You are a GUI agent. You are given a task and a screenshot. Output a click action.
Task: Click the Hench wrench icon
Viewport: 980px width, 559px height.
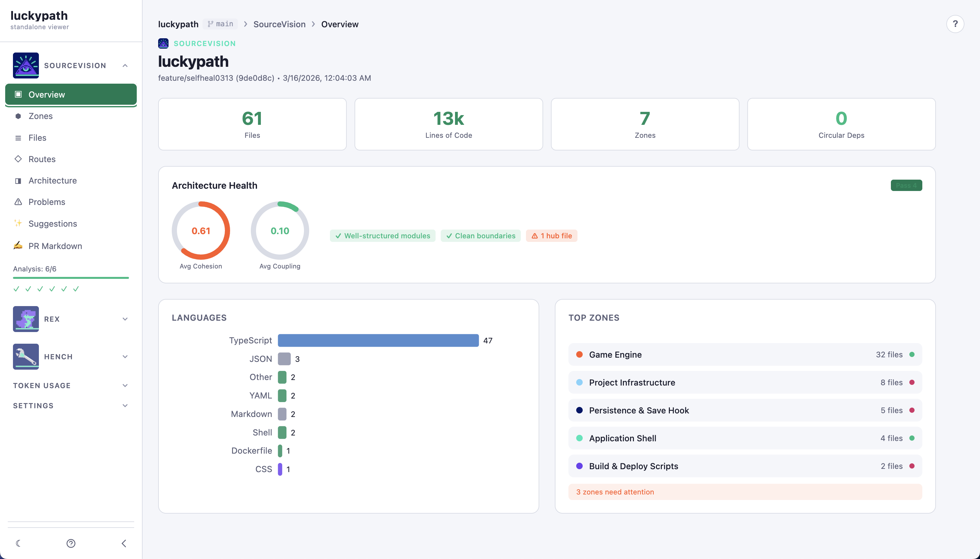pos(26,356)
